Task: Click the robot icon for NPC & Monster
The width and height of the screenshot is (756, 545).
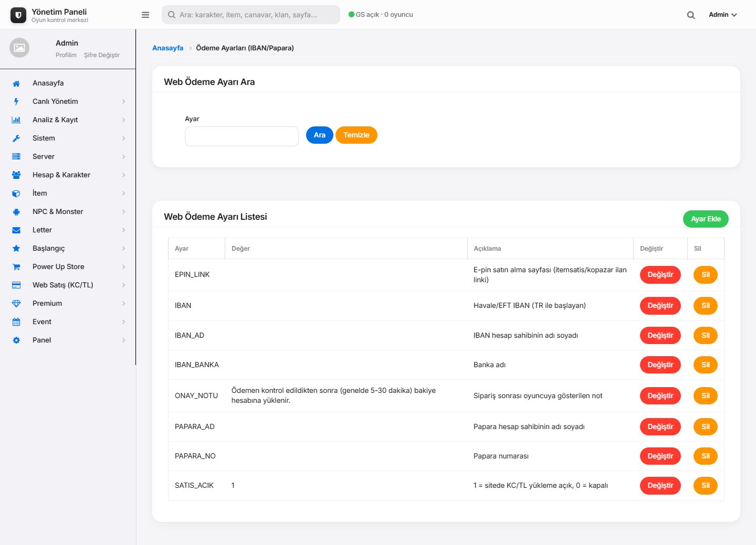Action: (16, 212)
